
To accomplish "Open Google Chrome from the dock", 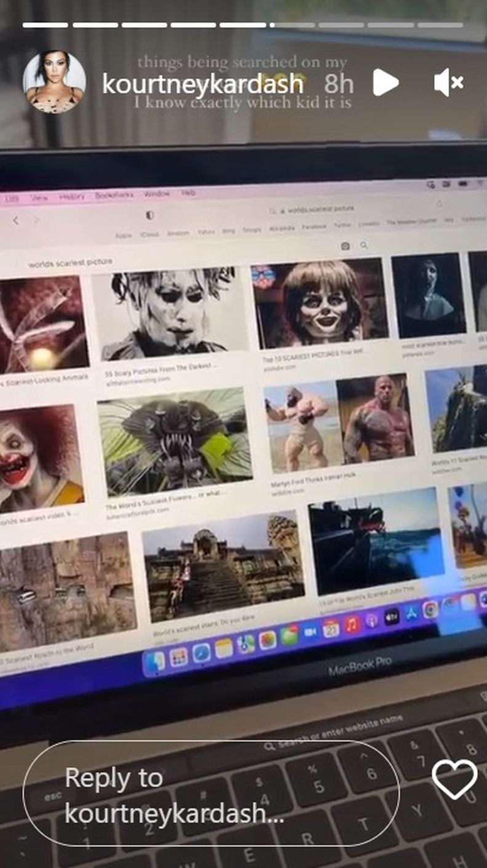I will 430,609.
